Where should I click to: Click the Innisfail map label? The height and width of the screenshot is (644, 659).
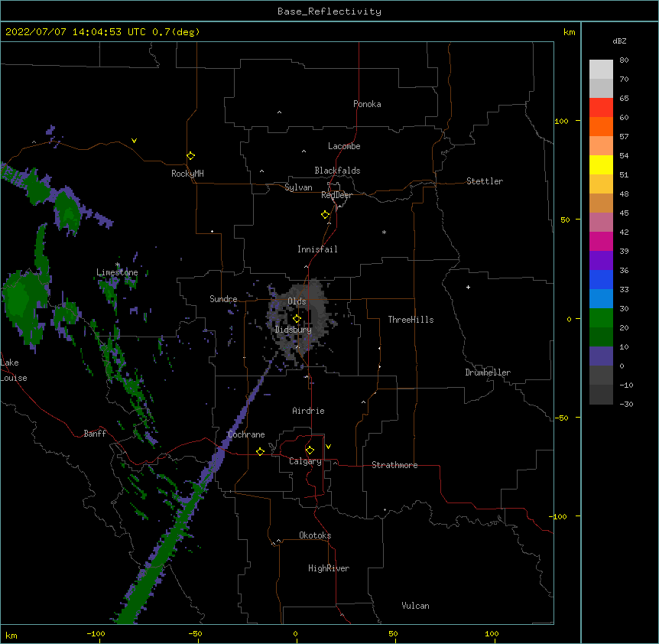click(317, 249)
